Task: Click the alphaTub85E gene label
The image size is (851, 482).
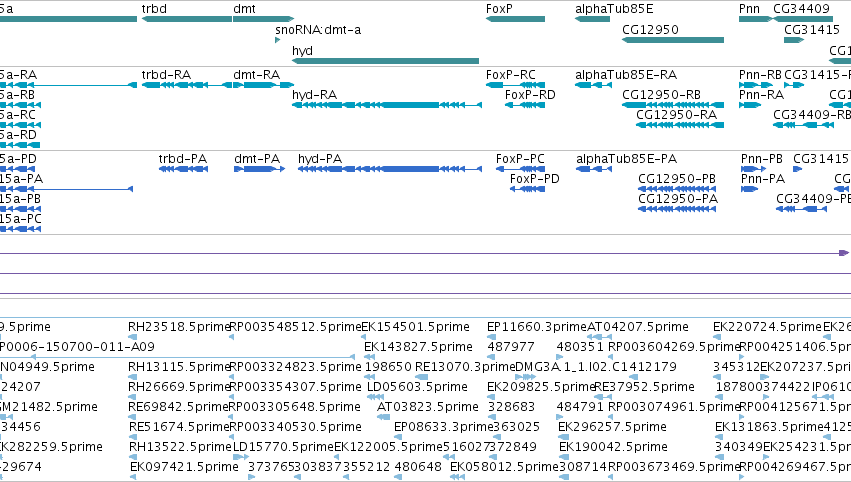Action: point(614,9)
